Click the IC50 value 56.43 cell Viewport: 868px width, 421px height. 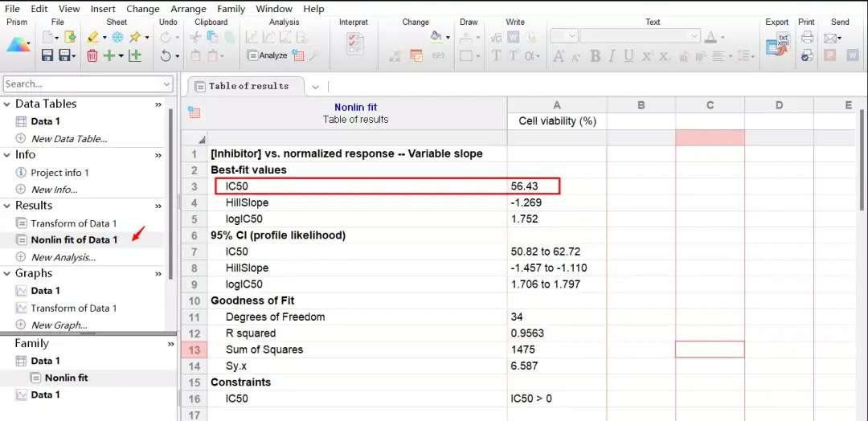pyautogui.click(x=557, y=186)
